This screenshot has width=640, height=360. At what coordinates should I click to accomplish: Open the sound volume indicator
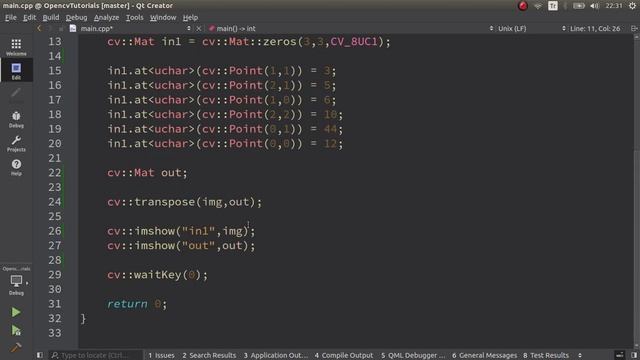[x=594, y=6]
